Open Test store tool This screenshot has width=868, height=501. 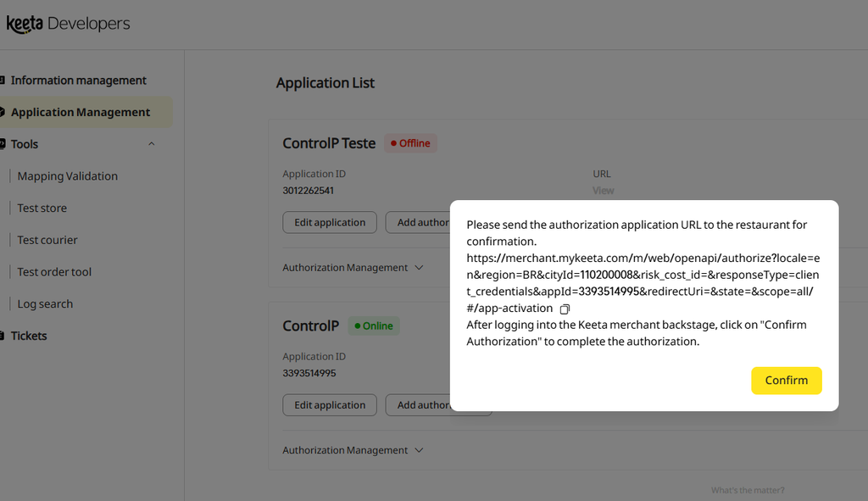click(42, 209)
